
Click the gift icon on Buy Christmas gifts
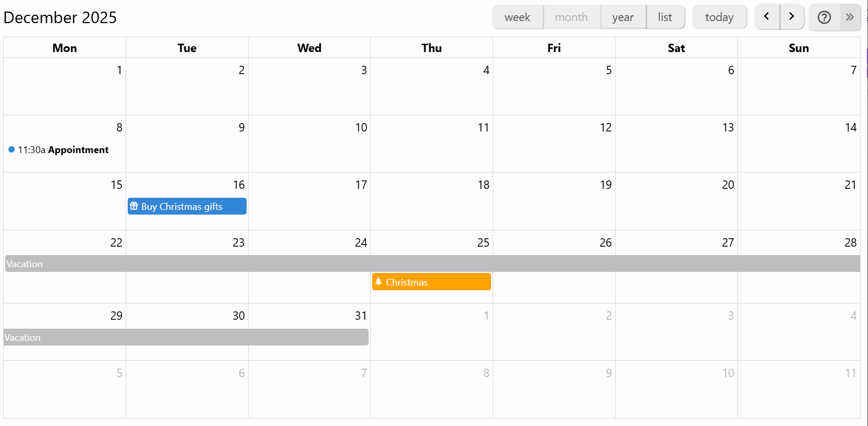coord(134,206)
